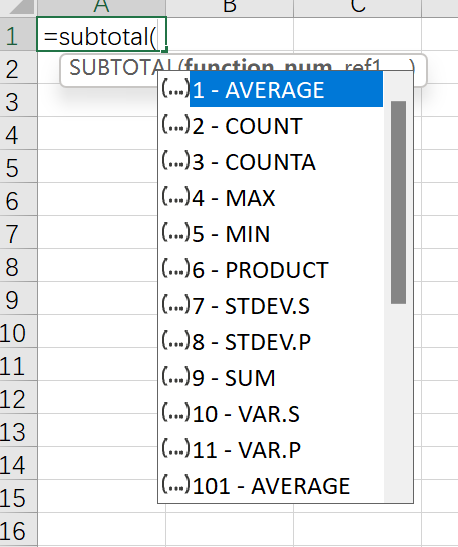The height and width of the screenshot is (547, 458).
Task: Click the fill handle of cell A1
Action: coord(165,50)
